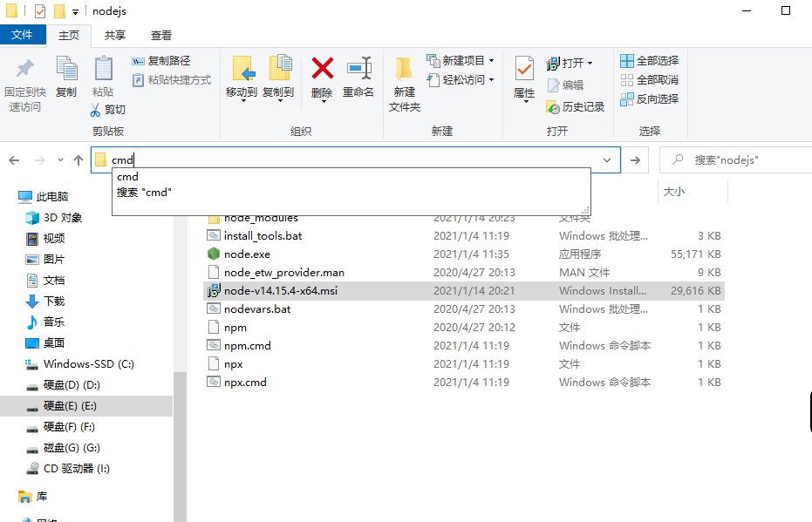Viewport: 812px width, 522px height.
Task: Open drive 硬盘(D) (D:)
Action: click(x=63, y=385)
